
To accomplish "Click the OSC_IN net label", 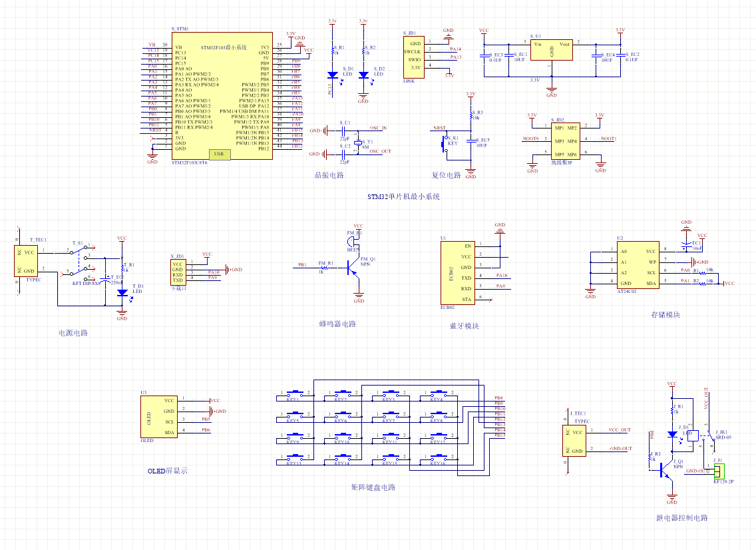I will [379, 128].
